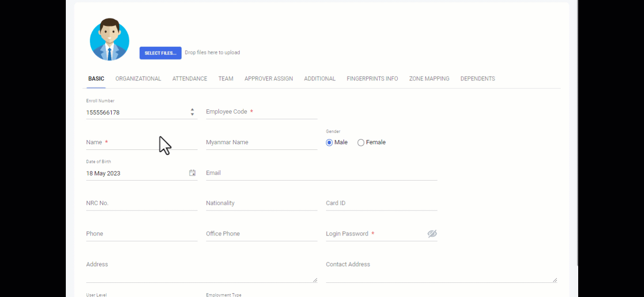
Task: Click the Address textarea resize grip
Action: (315, 280)
